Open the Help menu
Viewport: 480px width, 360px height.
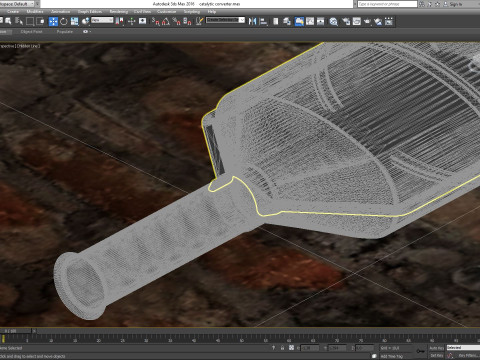pos(212,12)
